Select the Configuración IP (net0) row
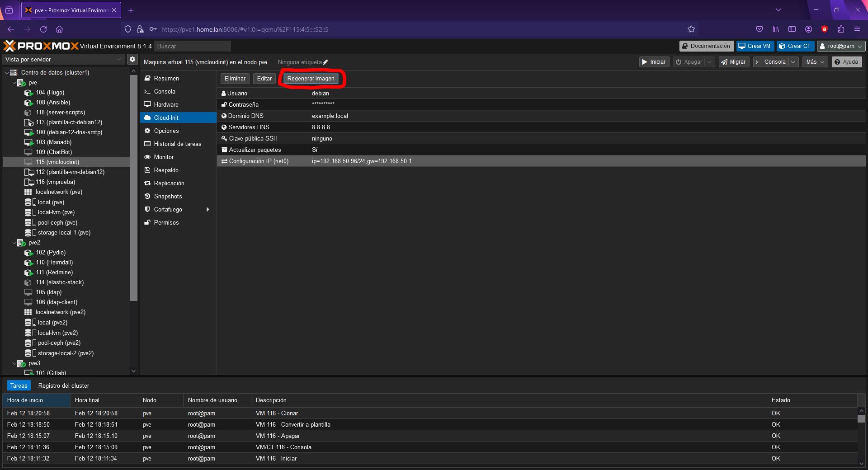The width and height of the screenshot is (868, 470). [x=541, y=161]
